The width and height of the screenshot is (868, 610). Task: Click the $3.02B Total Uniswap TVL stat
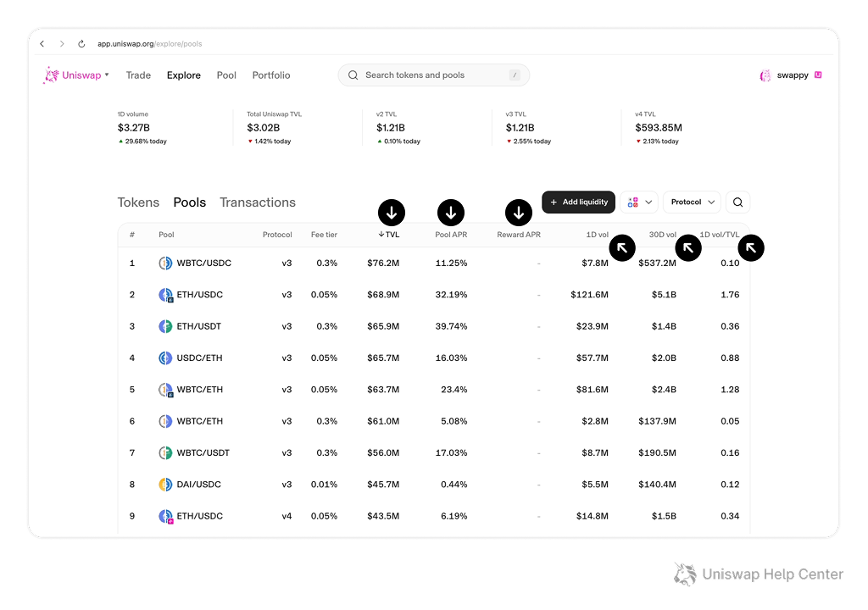point(264,128)
